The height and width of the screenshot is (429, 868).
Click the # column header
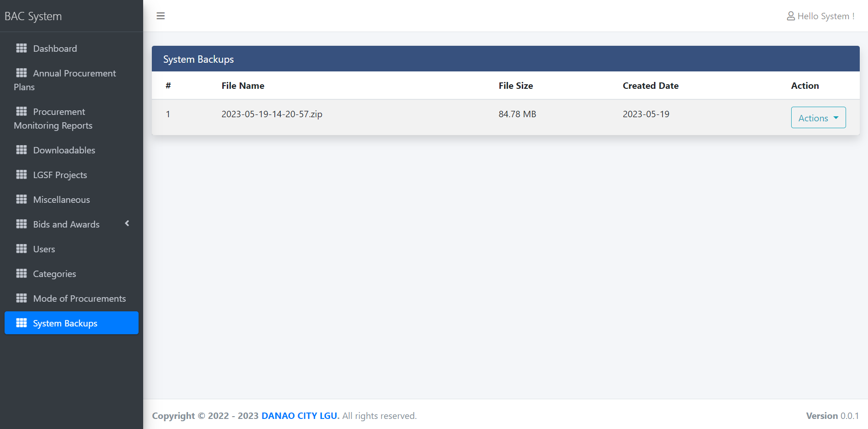(x=168, y=86)
